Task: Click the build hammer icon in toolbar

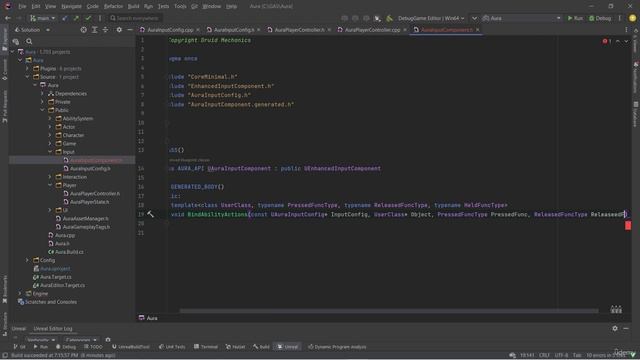Action: tap(389, 18)
